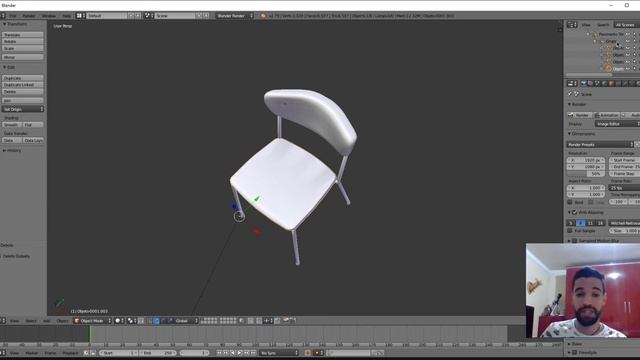Open the Render Presets dropdown
640x360 pixels.
coord(600,144)
